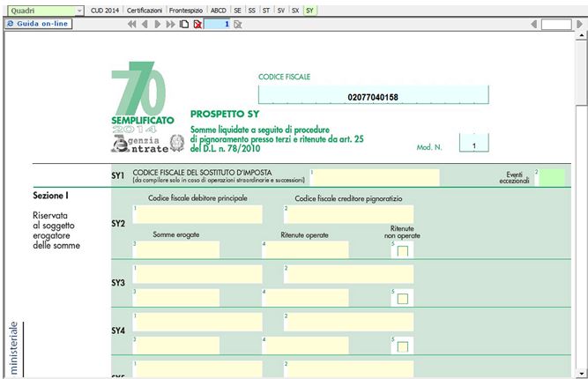Viewport: 588px width, 379px height.
Task: Click the Sezione I label
Action: pyautogui.click(x=50, y=196)
